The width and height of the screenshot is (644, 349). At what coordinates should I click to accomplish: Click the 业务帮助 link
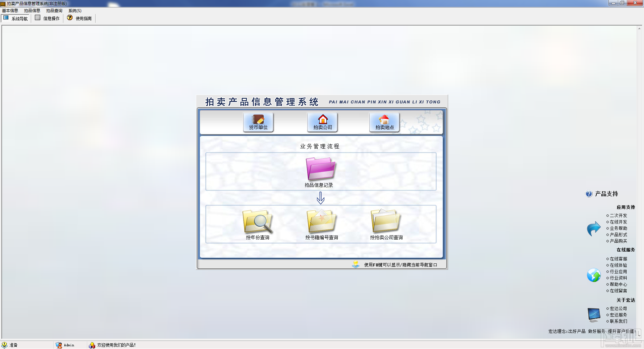(x=618, y=228)
